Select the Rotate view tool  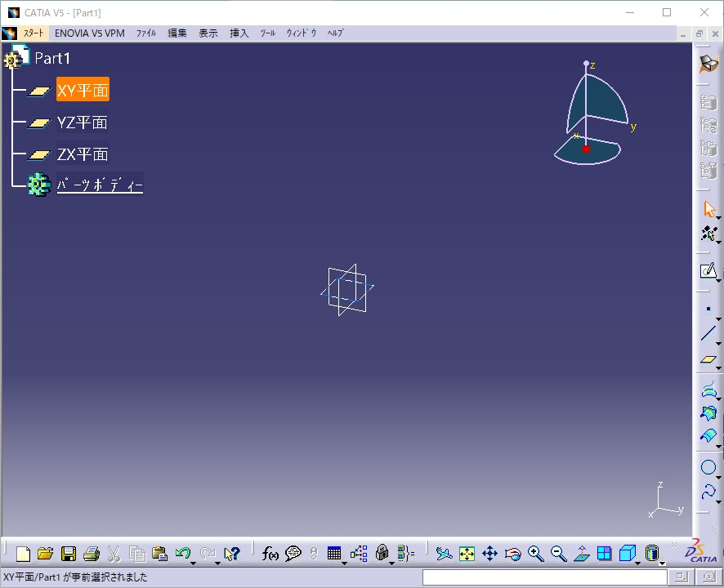[x=513, y=554]
